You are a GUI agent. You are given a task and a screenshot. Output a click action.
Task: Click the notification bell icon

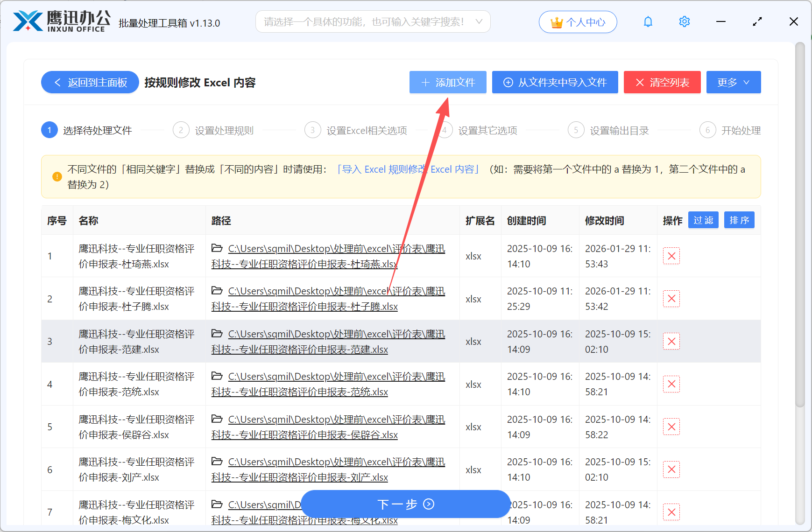(x=648, y=21)
